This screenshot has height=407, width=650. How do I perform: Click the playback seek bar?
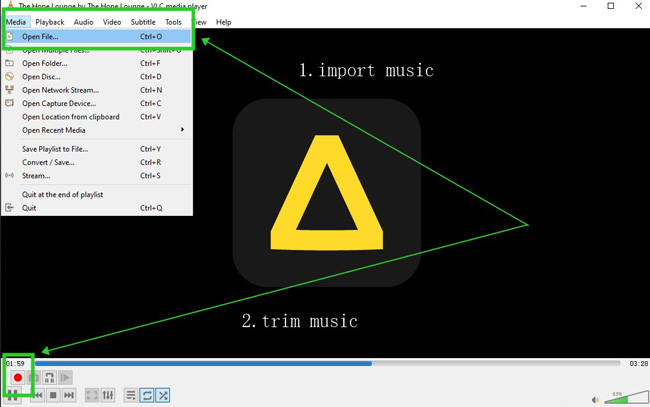tap(327, 363)
